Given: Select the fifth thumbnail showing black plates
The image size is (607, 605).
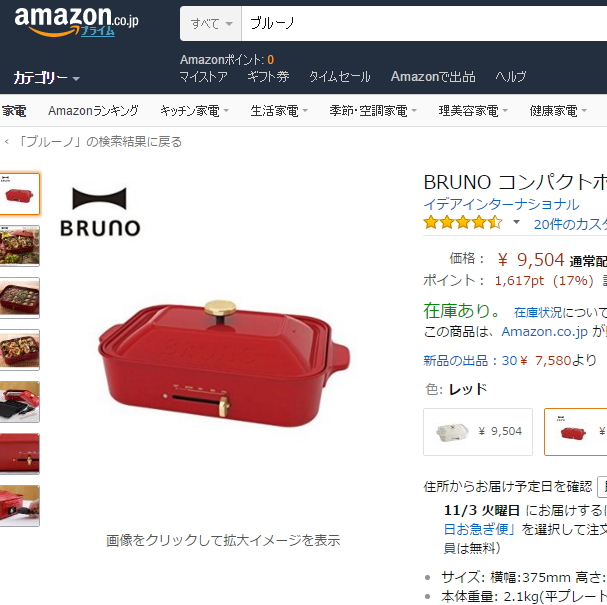Looking at the screenshot, I should [19, 402].
